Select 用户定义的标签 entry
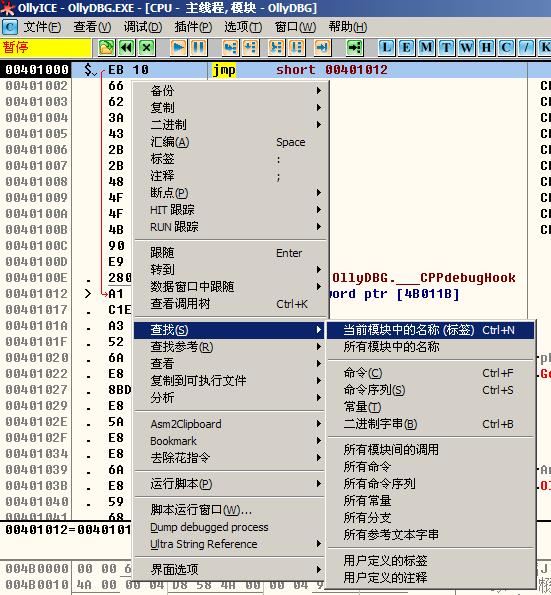 coord(431,561)
